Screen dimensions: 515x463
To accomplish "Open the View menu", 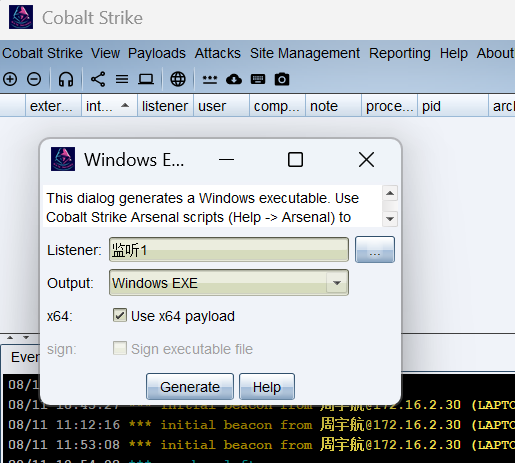I will tap(105, 53).
